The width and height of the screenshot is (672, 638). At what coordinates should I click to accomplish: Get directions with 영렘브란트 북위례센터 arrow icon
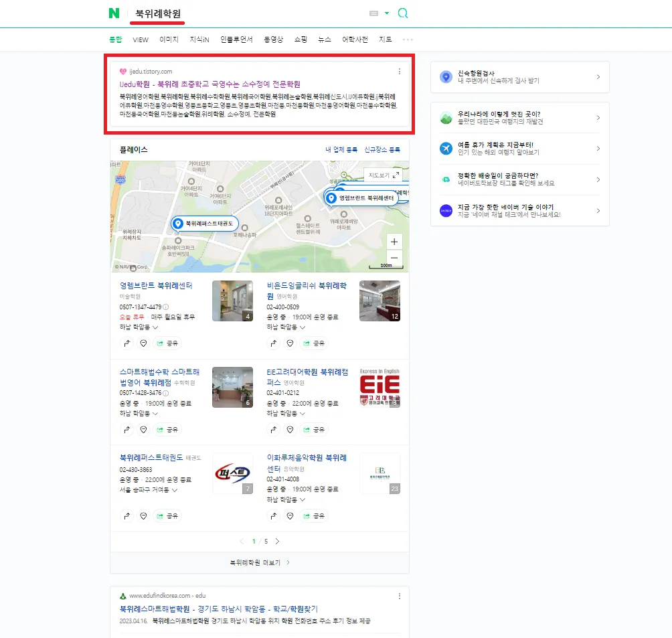[127, 343]
